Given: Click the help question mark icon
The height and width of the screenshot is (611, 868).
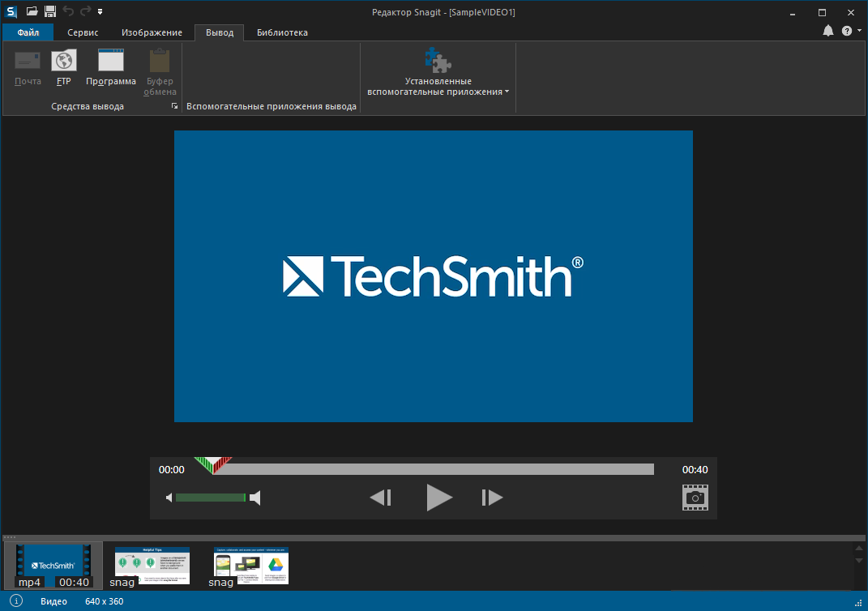Looking at the screenshot, I should [x=847, y=31].
